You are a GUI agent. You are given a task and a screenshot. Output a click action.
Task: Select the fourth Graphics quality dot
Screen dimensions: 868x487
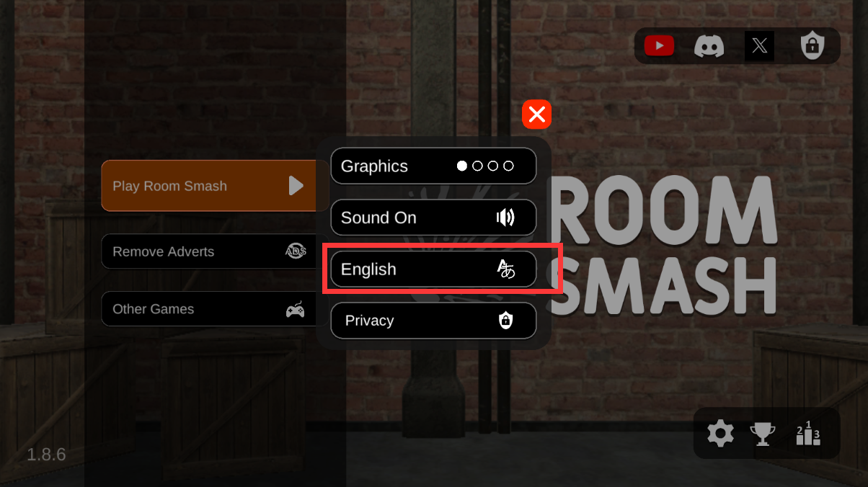pyautogui.click(x=508, y=166)
